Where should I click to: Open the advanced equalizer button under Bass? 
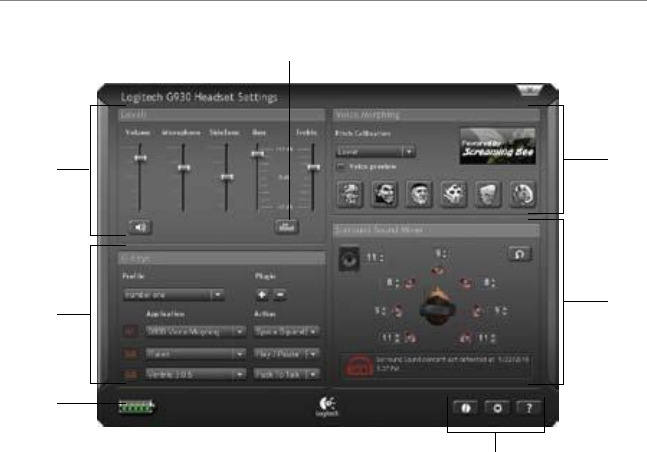(x=286, y=227)
